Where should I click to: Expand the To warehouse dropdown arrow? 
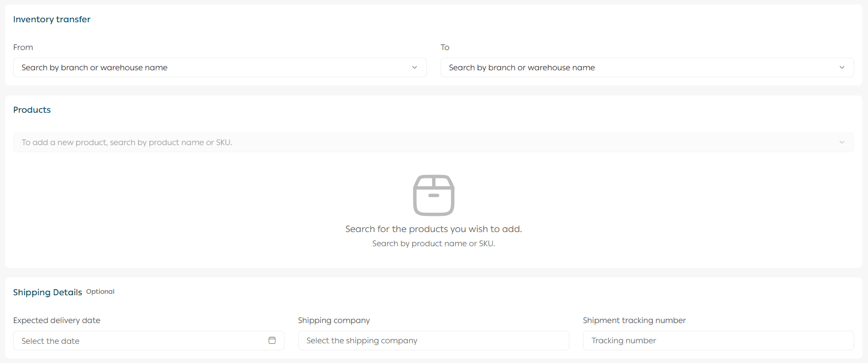pos(842,67)
